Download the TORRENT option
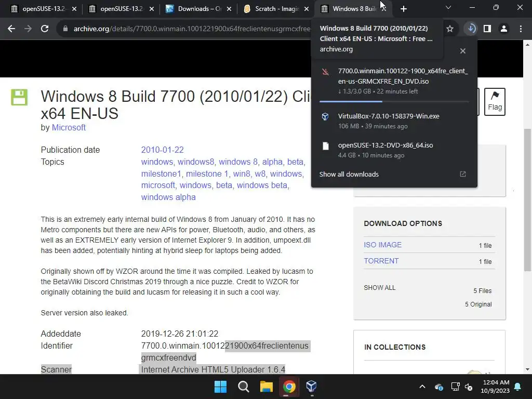The height and width of the screenshot is (399, 532). [381, 261]
